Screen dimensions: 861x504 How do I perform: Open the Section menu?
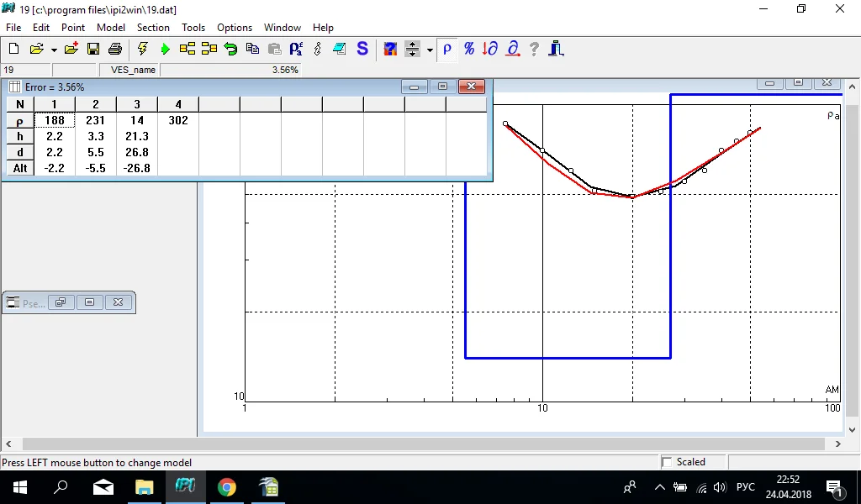153,28
